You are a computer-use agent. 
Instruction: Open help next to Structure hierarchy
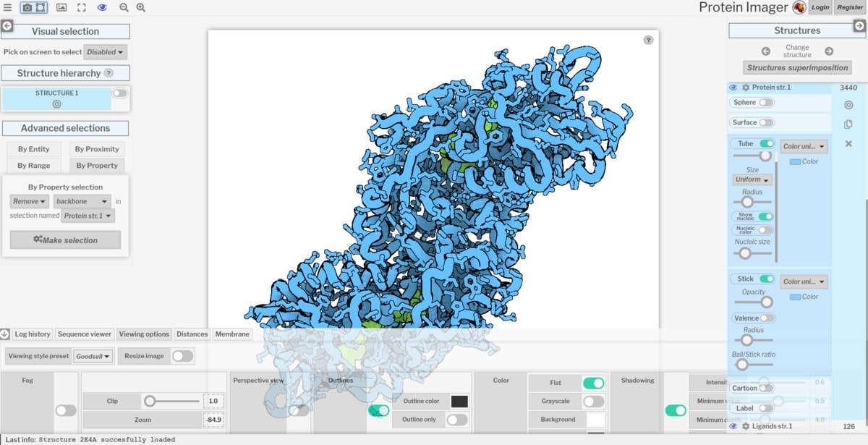(x=109, y=73)
